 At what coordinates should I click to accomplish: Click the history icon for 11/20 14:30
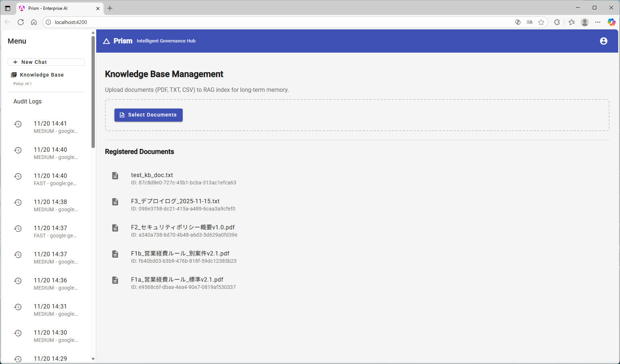(x=18, y=333)
